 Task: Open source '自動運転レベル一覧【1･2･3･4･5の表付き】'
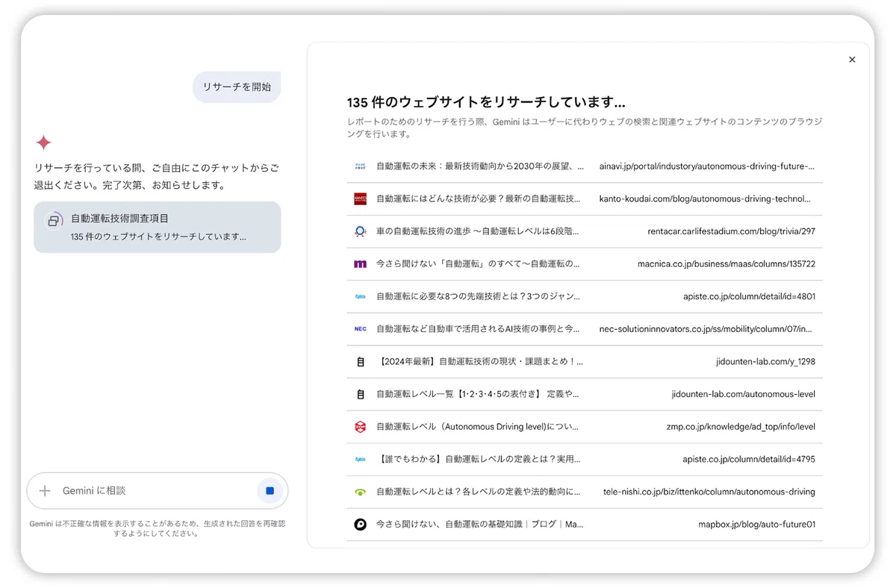478,394
